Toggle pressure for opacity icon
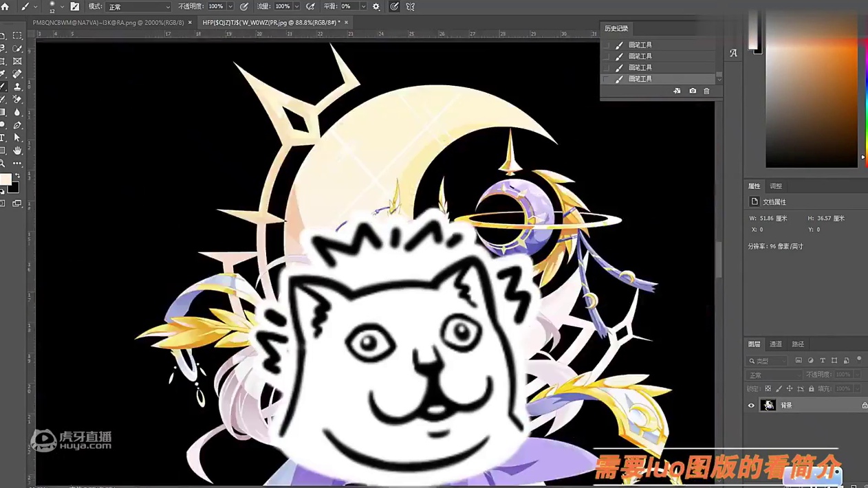 [x=244, y=6]
